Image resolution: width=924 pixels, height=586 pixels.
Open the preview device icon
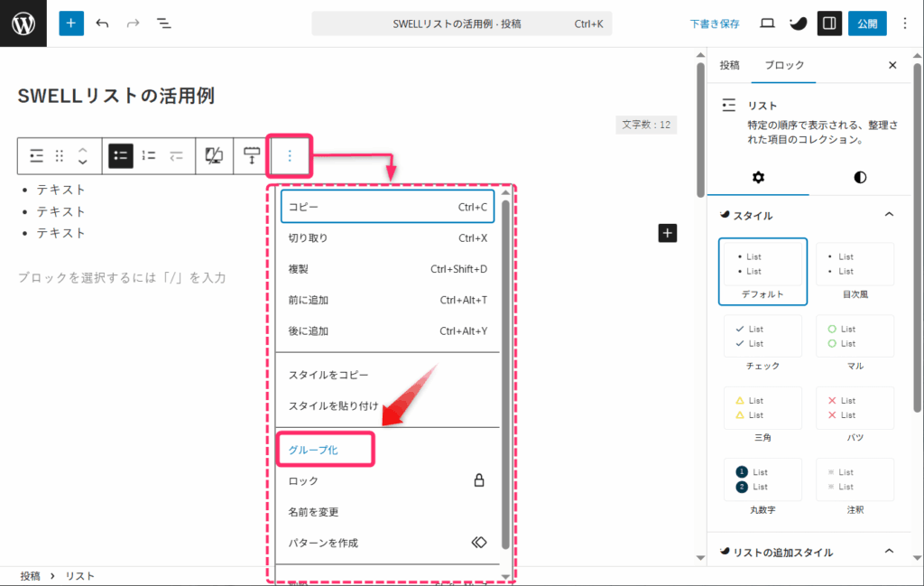tap(767, 23)
